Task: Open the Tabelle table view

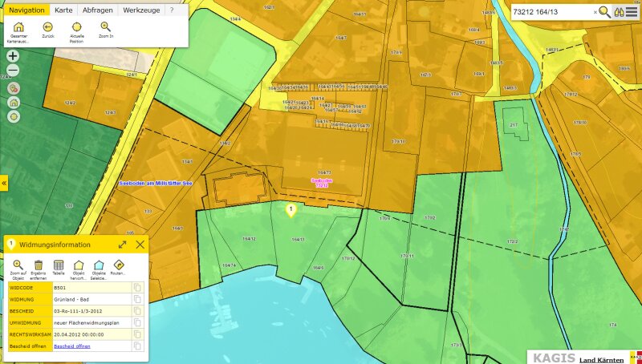Action: coord(59,265)
